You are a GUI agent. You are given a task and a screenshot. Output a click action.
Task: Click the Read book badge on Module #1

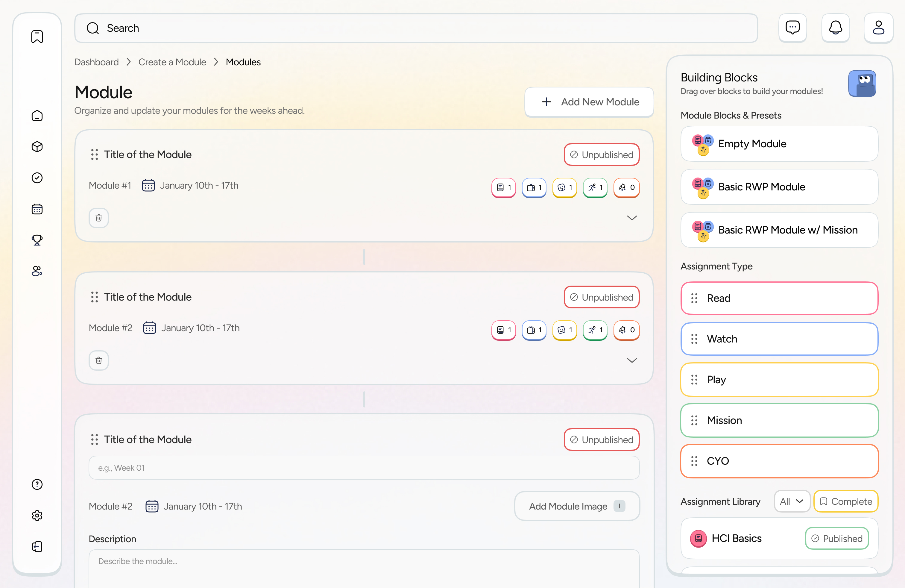coord(503,187)
